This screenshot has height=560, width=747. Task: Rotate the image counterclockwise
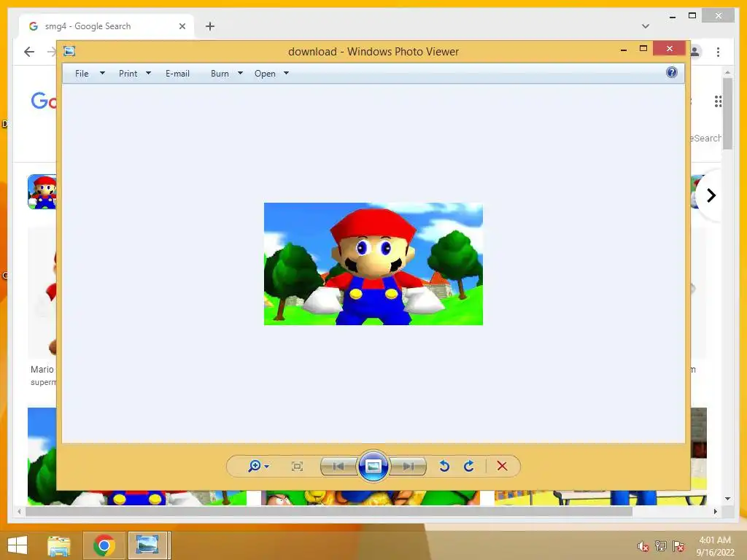tap(444, 466)
